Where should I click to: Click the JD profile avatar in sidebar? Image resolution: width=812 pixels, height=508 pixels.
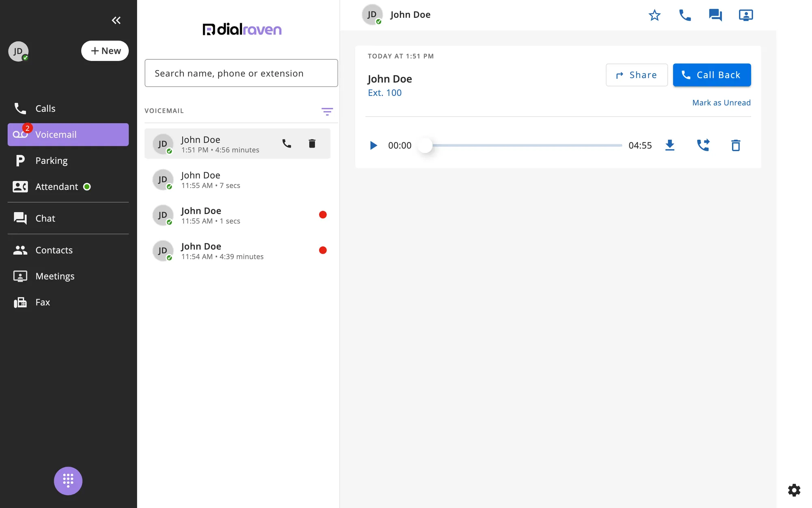pyautogui.click(x=18, y=51)
